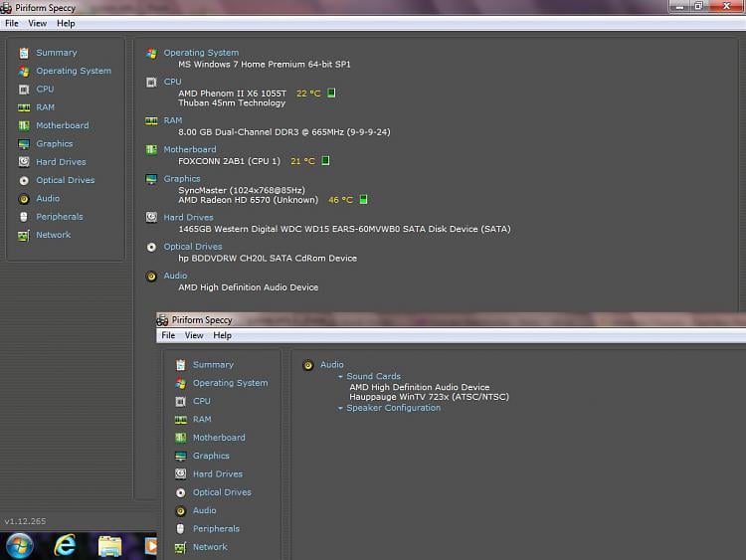
Task: Open Windows Explorer from the taskbar
Action: (109, 546)
